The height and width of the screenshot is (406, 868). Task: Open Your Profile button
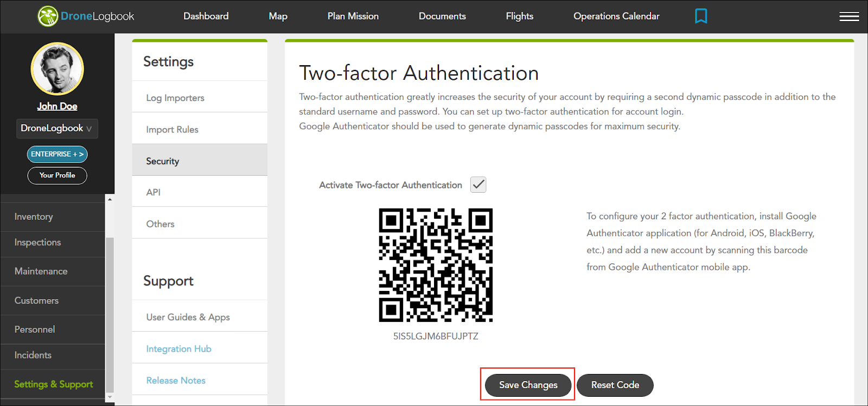[x=58, y=175]
